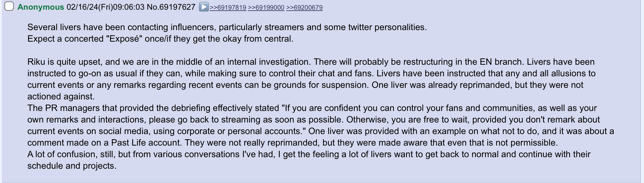This screenshot has width=644, height=183.
Task: Click the line starting "instructed to go-on as usual"
Action: [x=312, y=74]
